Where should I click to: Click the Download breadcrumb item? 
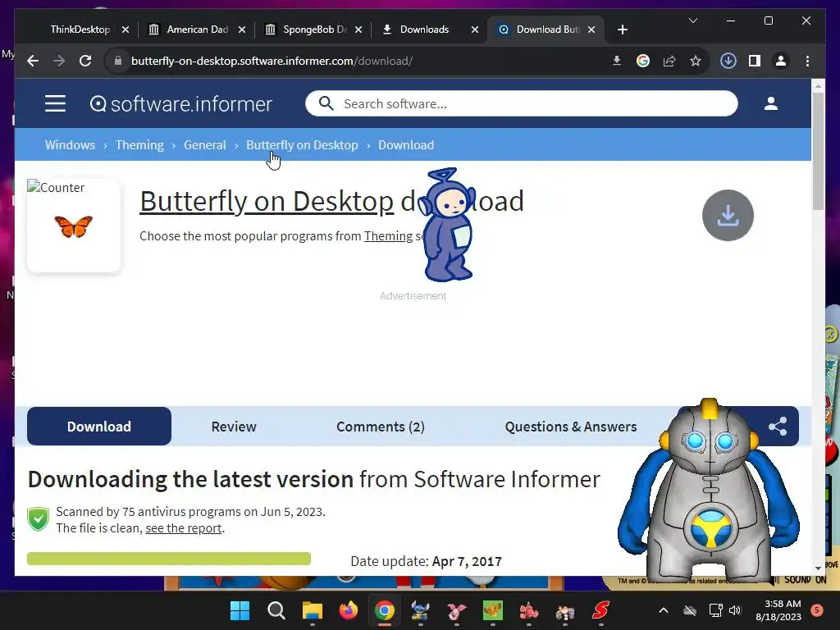406,144
